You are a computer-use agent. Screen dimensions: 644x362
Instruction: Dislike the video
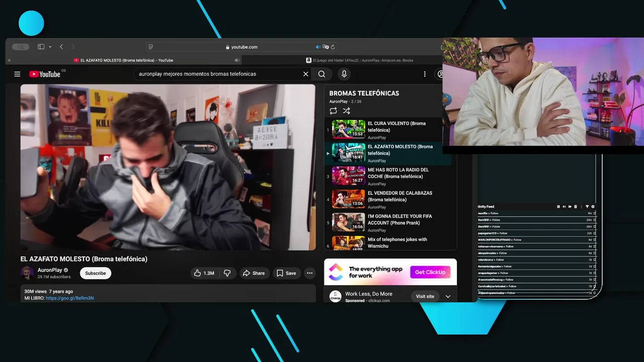[x=227, y=273]
